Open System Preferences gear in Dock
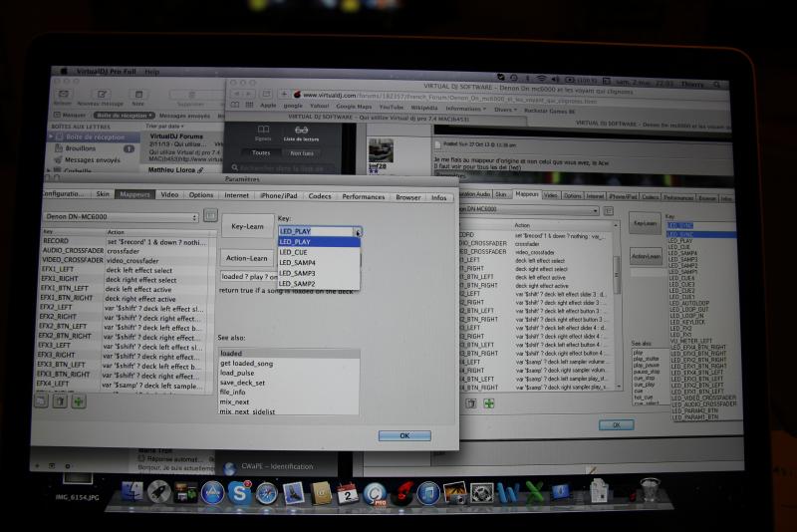Image resolution: width=797 pixels, height=532 pixels. (x=481, y=493)
